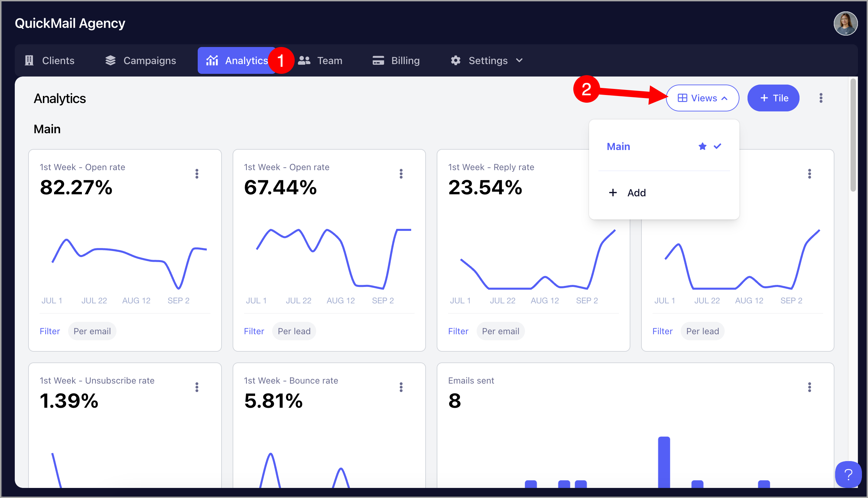Image resolution: width=868 pixels, height=498 pixels.
Task: Click the Analytics page heading
Action: 60,99
